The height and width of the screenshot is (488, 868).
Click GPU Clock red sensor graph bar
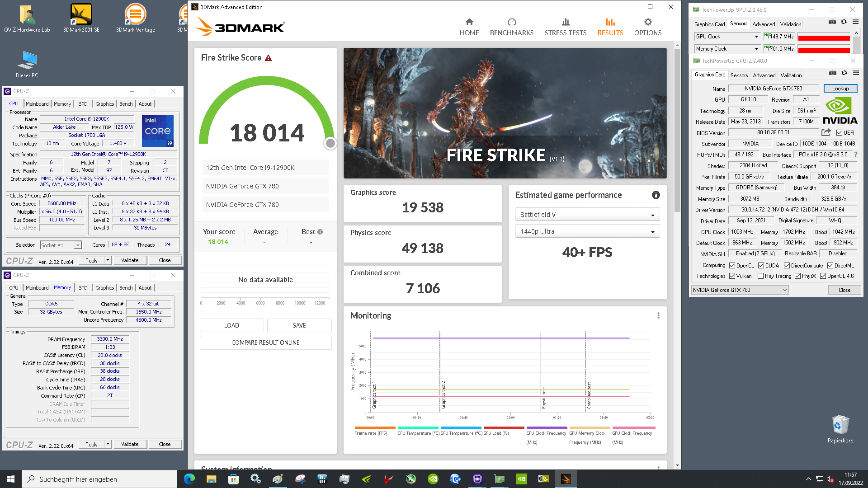[824, 38]
